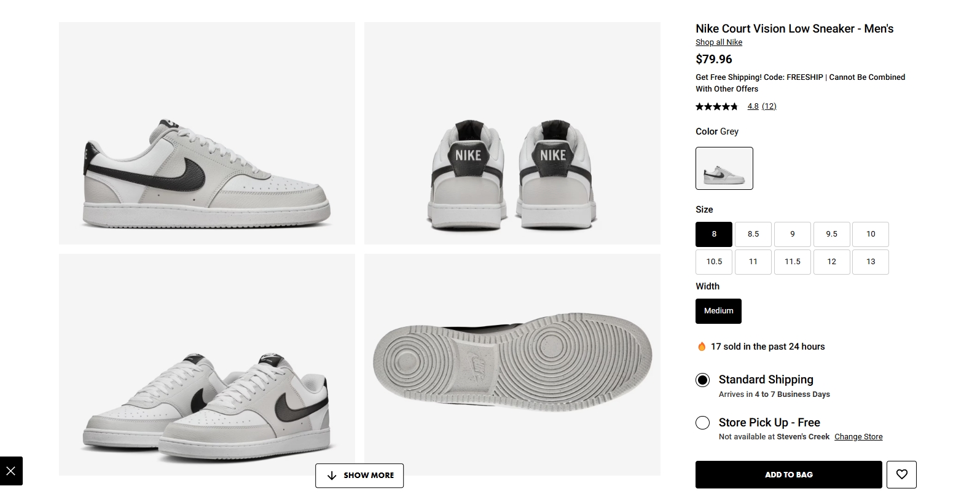
Task: Open the outsole bottom view image
Action: (512, 364)
